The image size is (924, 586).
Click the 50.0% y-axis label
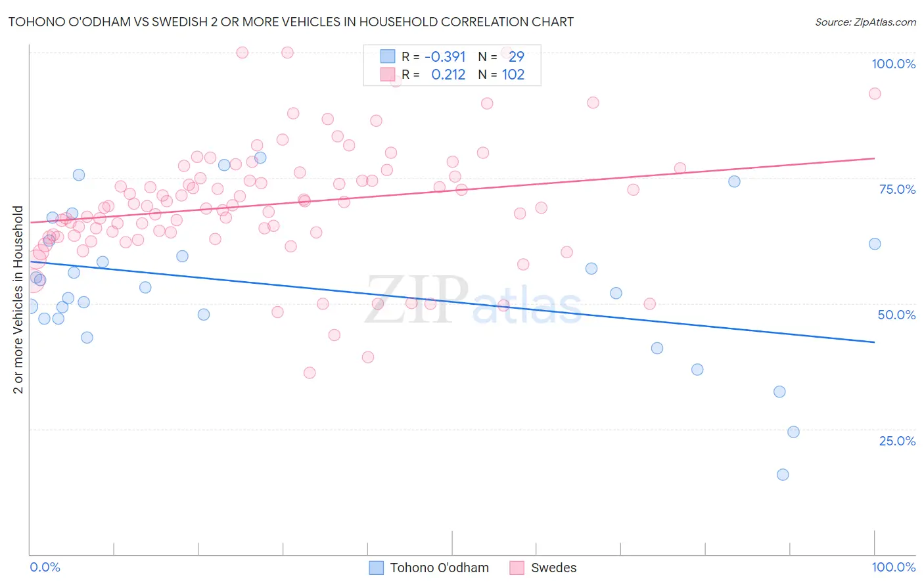896,315
